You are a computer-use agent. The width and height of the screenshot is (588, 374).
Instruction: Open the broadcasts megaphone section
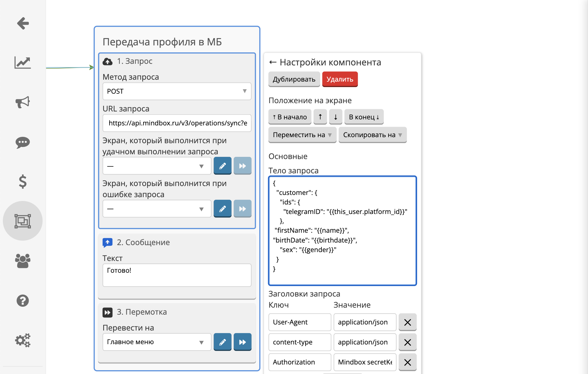[x=23, y=102]
